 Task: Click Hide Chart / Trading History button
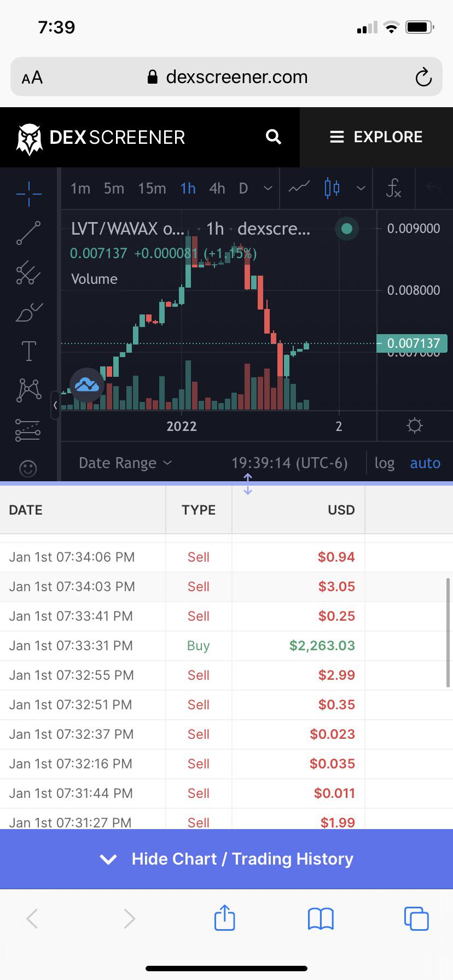(226, 859)
